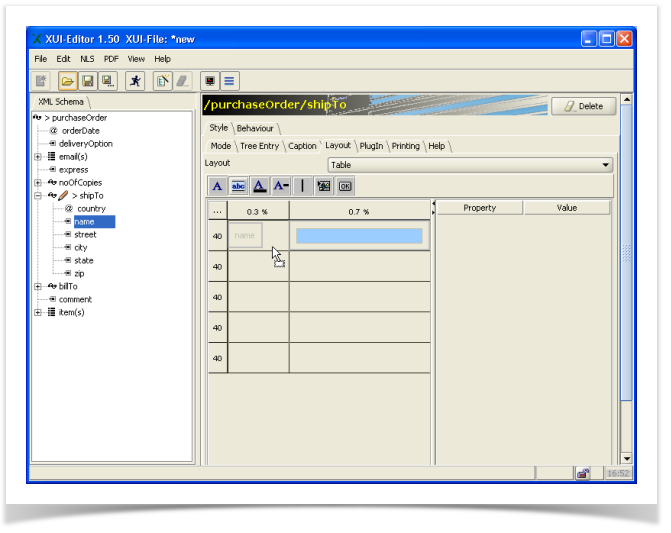671x533 pixels.
Task: Click the Delete button
Action: pos(583,106)
